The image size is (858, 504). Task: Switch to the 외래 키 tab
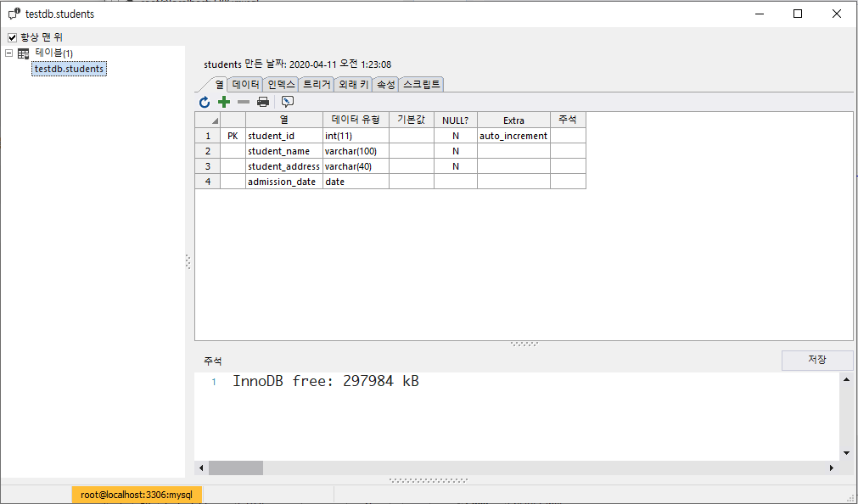[354, 84]
